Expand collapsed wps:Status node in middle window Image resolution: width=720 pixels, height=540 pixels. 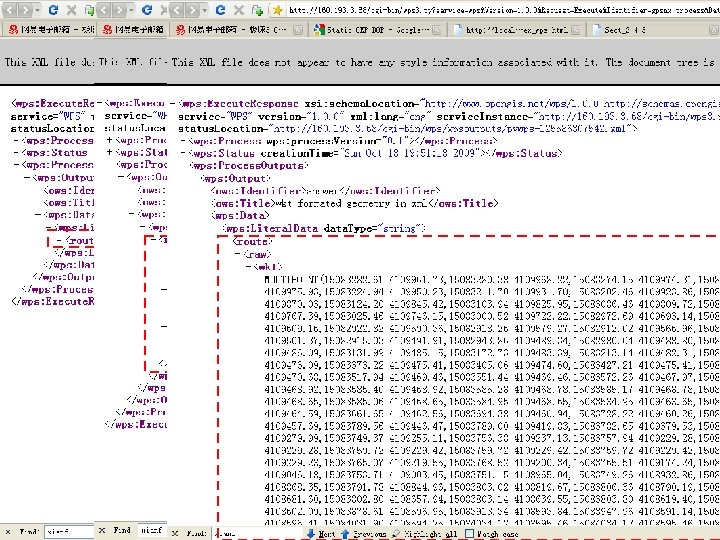(110, 152)
